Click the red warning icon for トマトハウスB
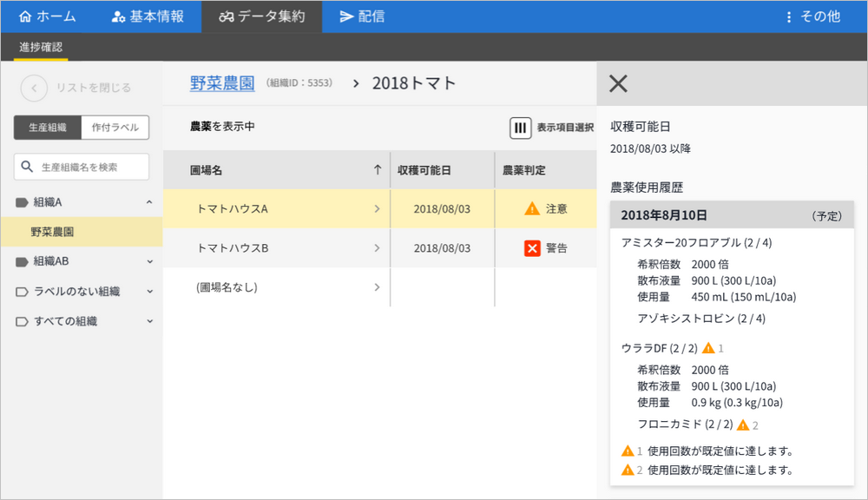The height and width of the screenshot is (500, 868). coord(532,248)
